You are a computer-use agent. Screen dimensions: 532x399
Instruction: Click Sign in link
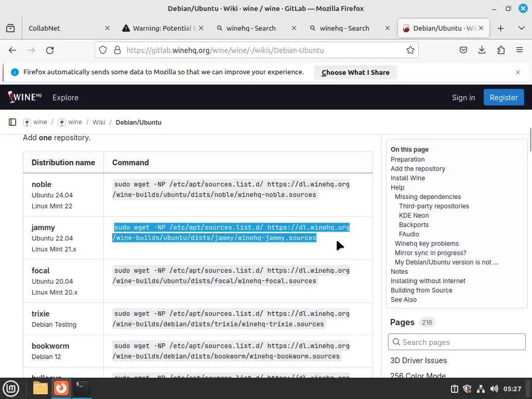click(463, 97)
